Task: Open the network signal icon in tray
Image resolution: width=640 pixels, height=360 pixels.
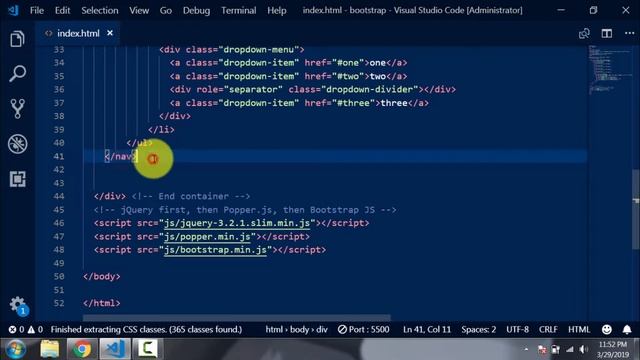Action: pyautogui.click(x=569, y=349)
